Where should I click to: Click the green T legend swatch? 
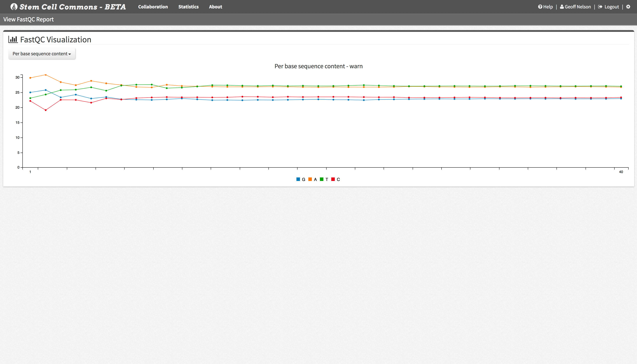[x=321, y=179]
